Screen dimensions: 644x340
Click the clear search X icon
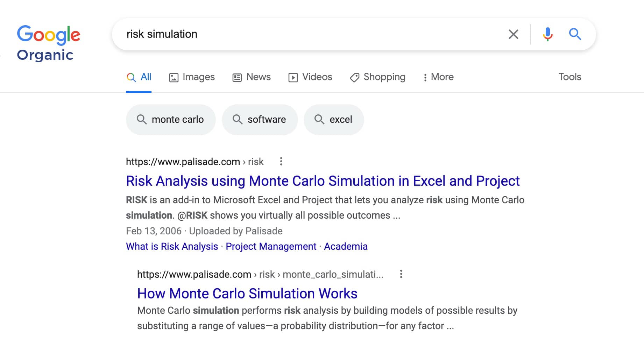tap(513, 34)
